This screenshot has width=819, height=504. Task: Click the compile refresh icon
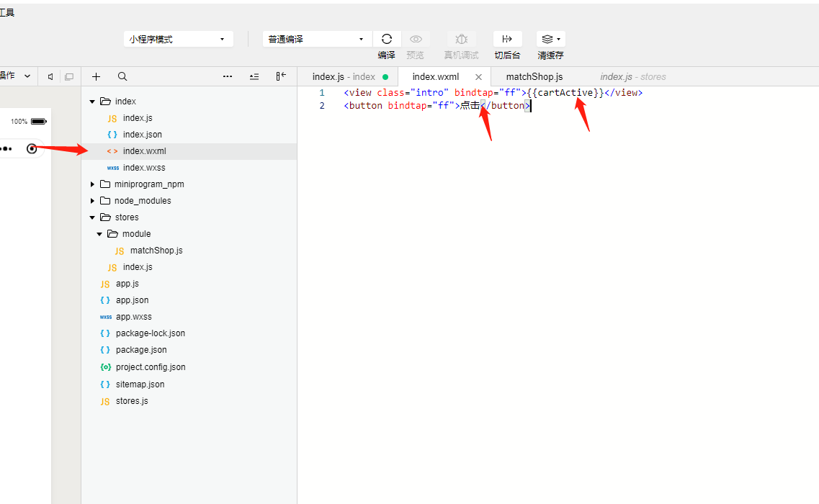click(x=387, y=39)
